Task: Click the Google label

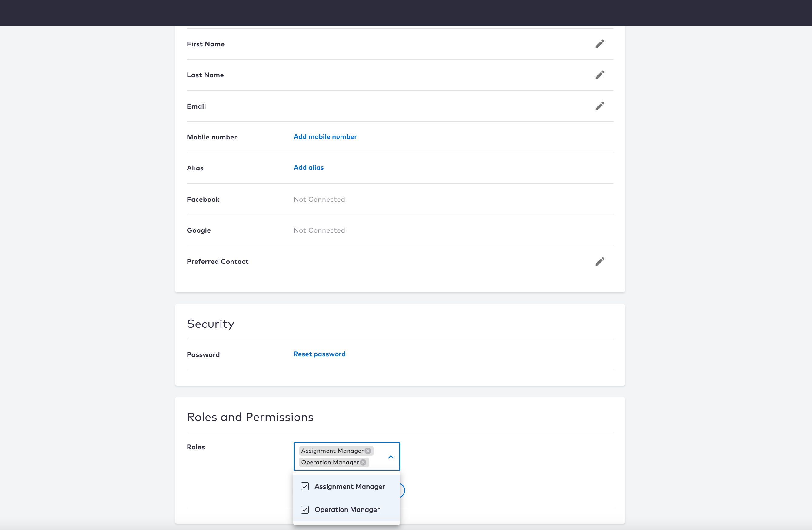Action: click(199, 230)
